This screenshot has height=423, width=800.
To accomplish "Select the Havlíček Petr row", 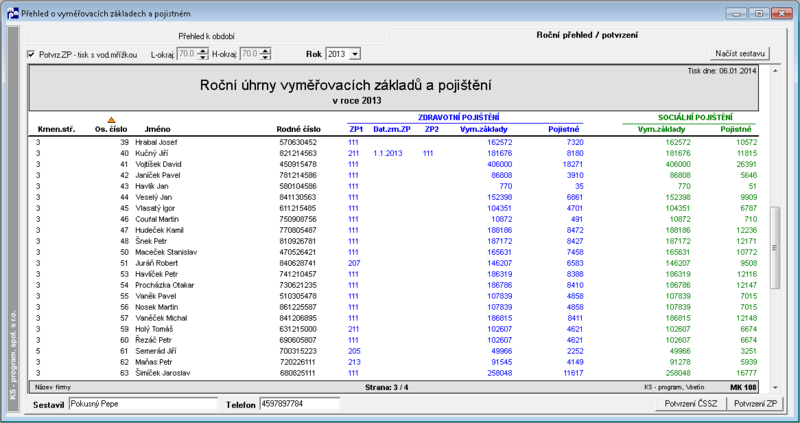I will [x=393, y=274].
